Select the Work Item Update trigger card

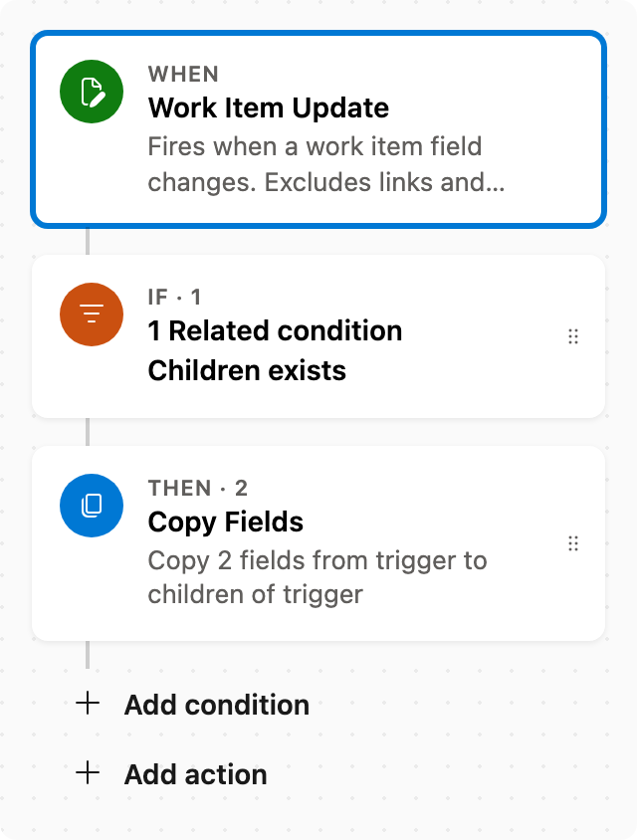click(x=318, y=129)
